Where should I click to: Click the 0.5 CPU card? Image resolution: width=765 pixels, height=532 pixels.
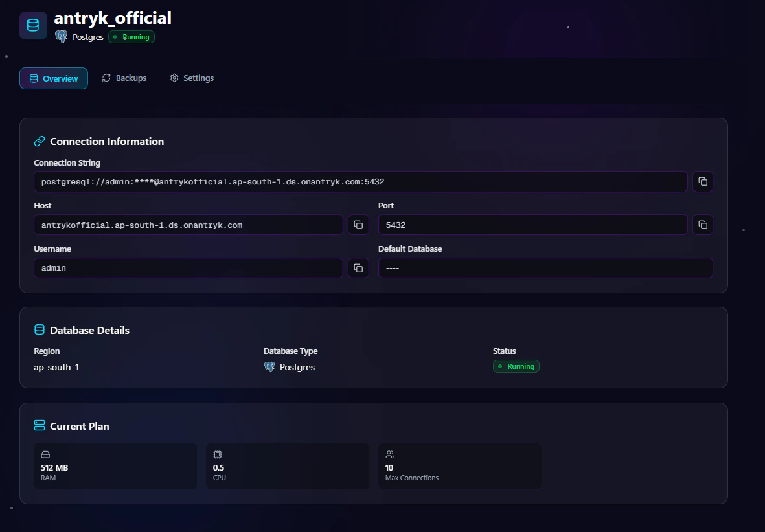(x=288, y=466)
